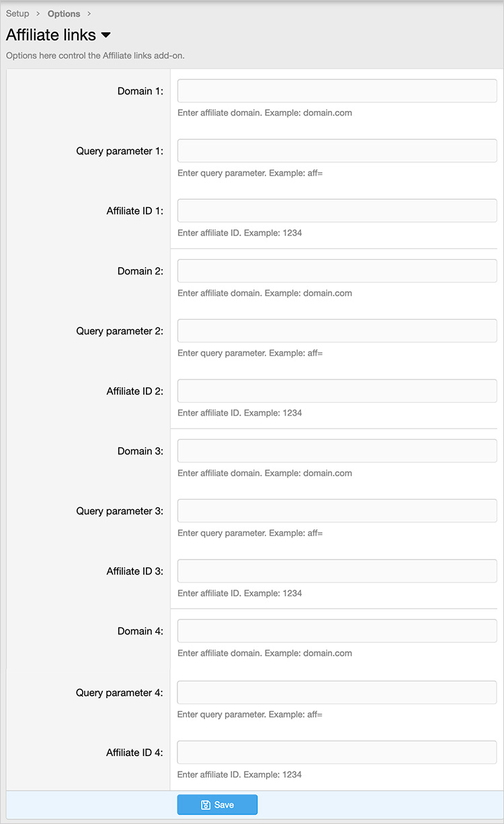504x824 pixels.
Task: Click the Query parameter 2 input
Action: pyautogui.click(x=337, y=331)
